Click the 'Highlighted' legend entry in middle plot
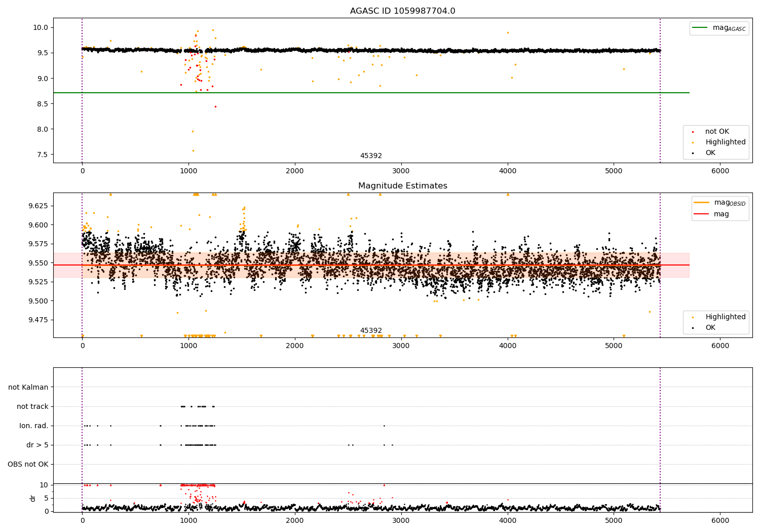 pos(726,317)
